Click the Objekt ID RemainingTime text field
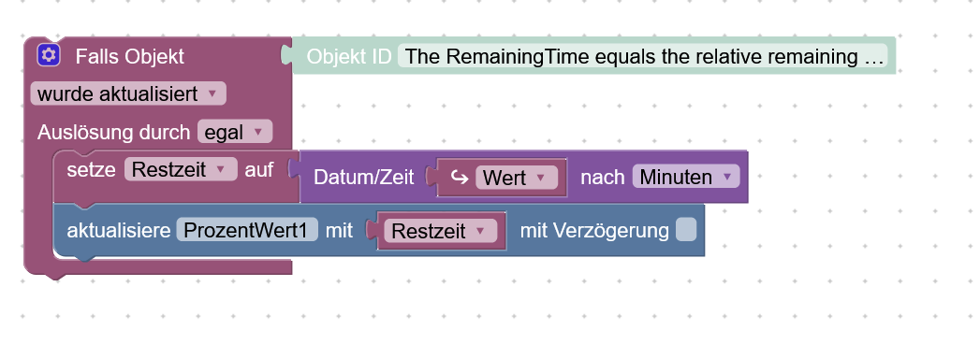Viewport: 980px width, 344px height. click(x=642, y=56)
